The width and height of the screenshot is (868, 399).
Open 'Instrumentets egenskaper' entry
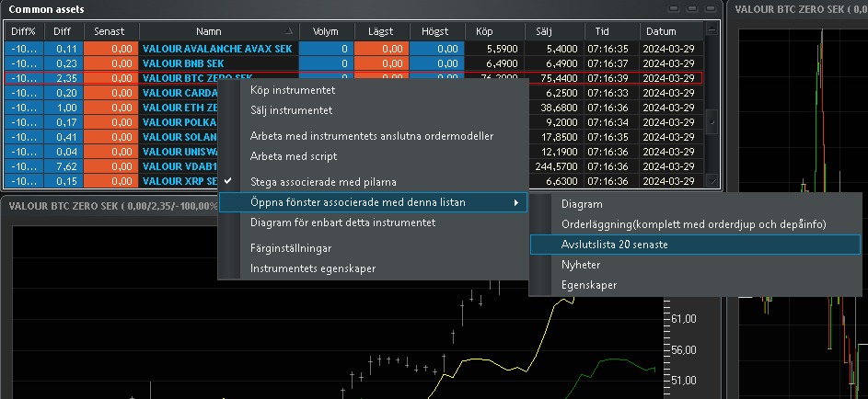(x=313, y=268)
